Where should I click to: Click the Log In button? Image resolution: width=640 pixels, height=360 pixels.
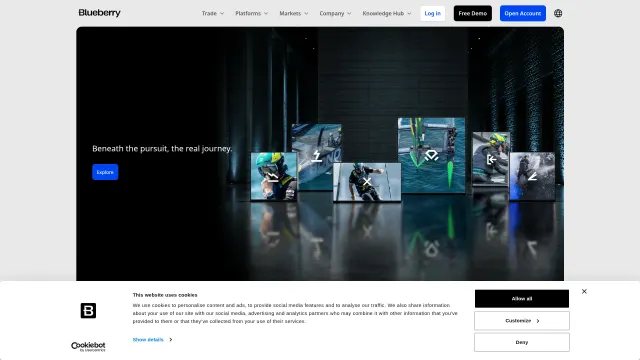433,13
